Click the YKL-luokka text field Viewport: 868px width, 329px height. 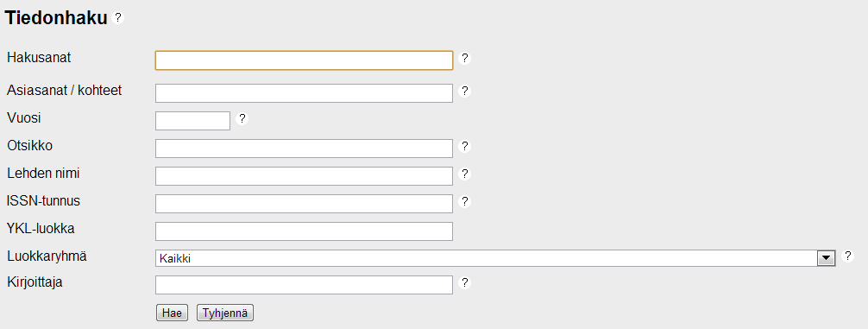tap(304, 231)
